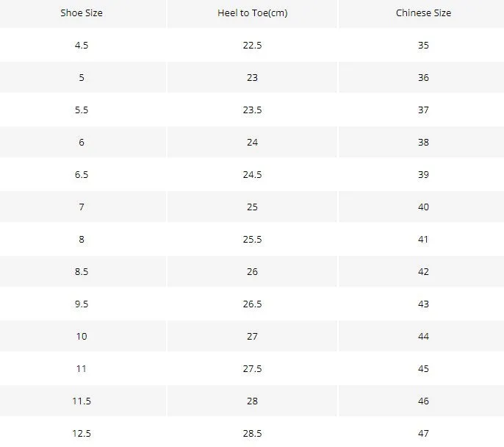Select Chinese size 39 cell

tap(423, 175)
